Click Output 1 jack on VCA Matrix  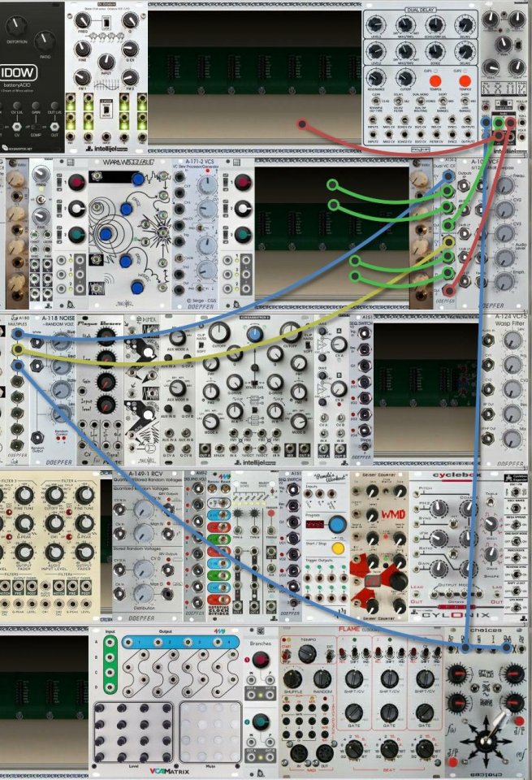pos(128,642)
